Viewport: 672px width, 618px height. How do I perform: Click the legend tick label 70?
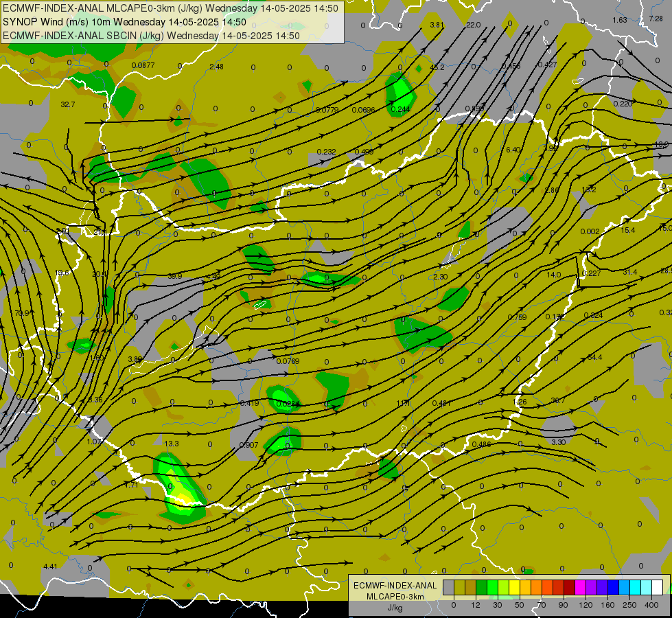point(542,605)
